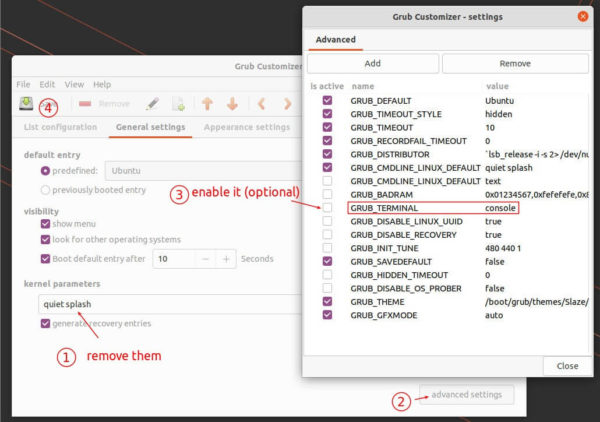Select the previously booted entry radio button

click(x=45, y=190)
